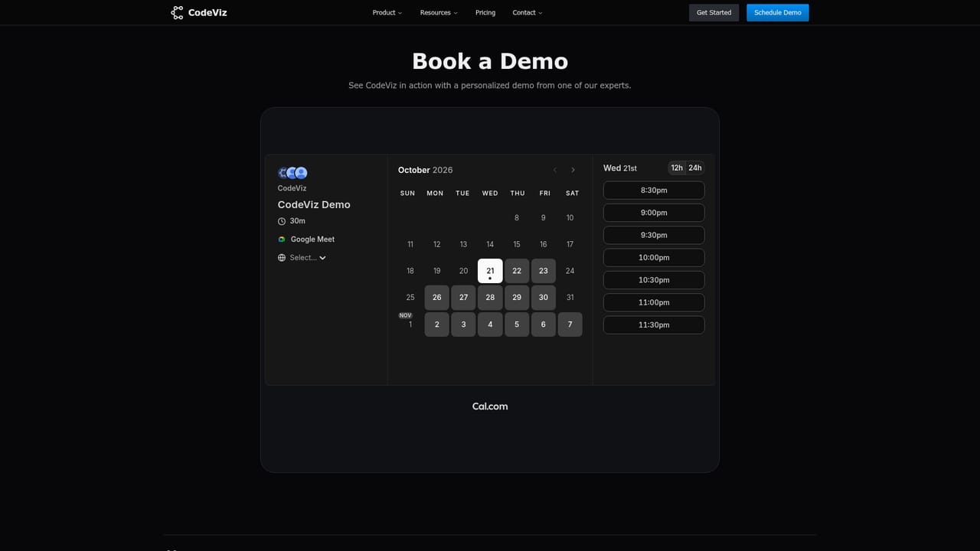Click the Wed 21st date heading

[620, 168]
